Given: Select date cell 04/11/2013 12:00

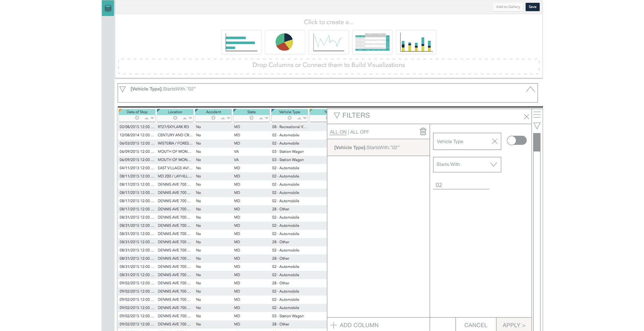Looking at the screenshot, I should point(137,168).
